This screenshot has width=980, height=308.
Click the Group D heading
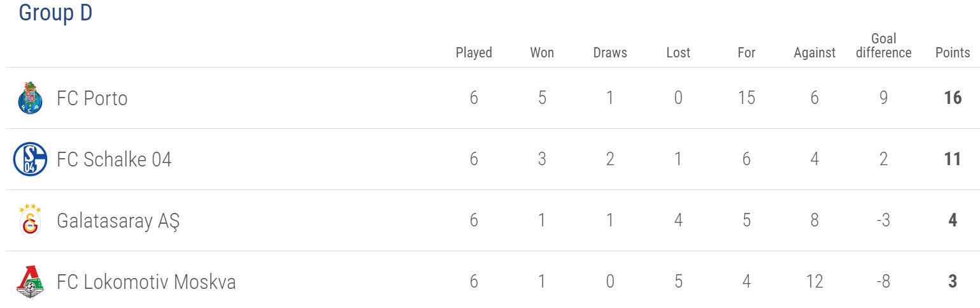pos(55,12)
